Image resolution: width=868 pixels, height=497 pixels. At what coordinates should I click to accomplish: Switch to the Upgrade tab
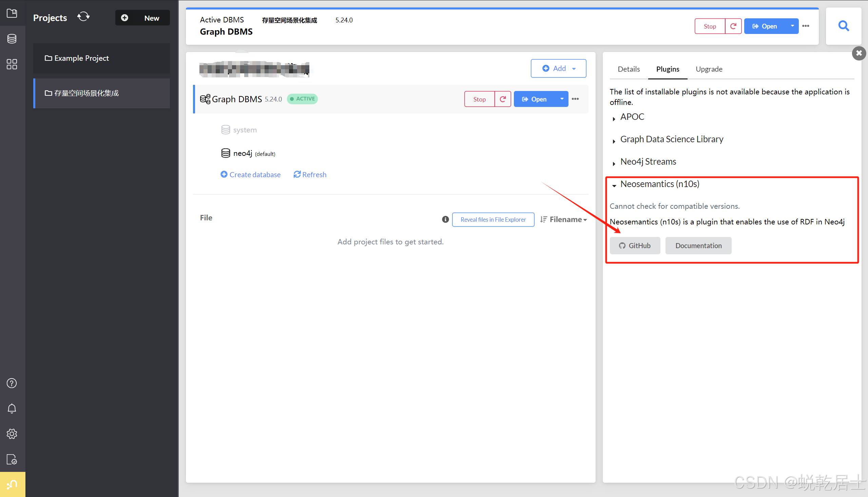tap(708, 69)
